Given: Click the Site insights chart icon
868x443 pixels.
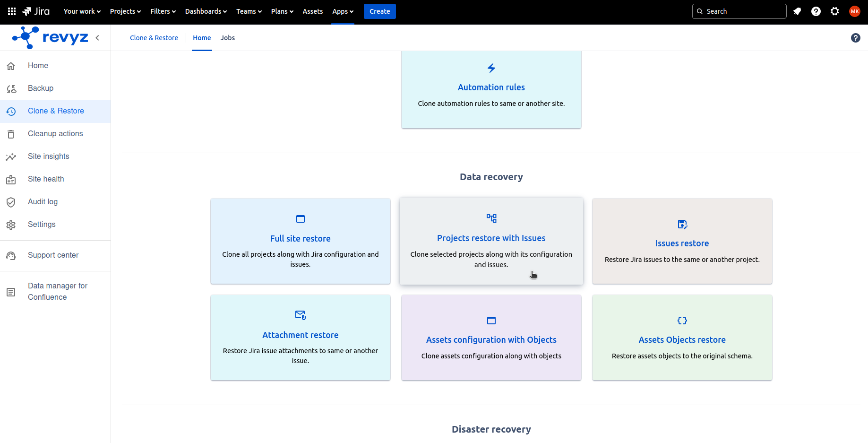Looking at the screenshot, I should [11, 156].
